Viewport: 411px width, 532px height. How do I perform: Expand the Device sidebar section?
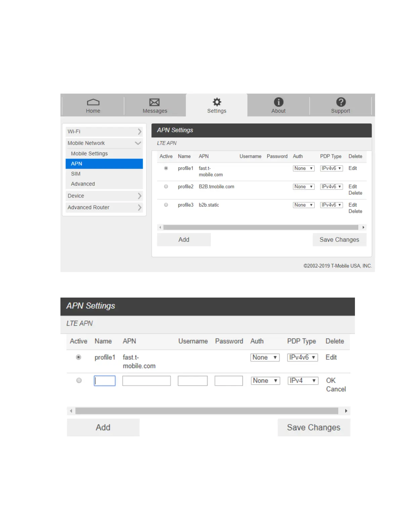click(x=104, y=196)
